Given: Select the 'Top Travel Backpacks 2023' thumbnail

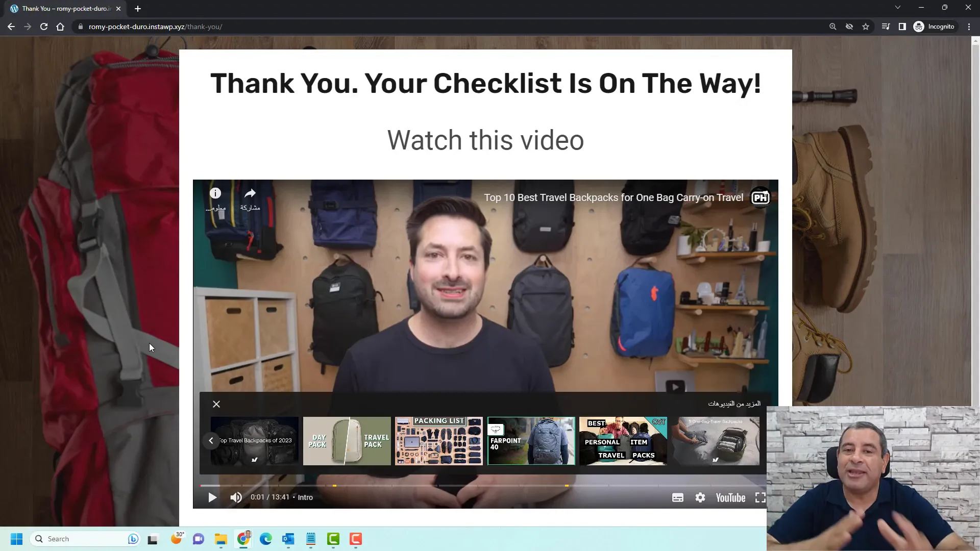Looking at the screenshot, I should pyautogui.click(x=254, y=440).
